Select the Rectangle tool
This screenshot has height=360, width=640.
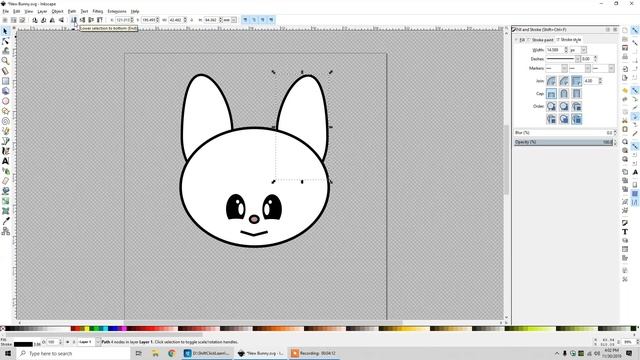pyautogui.click(x=5, y=81)
